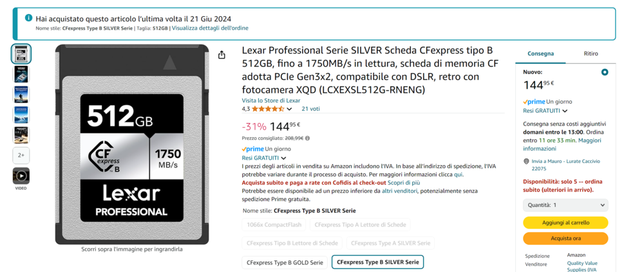The width and height of the screenshot is (644, 272).
Task: Switch to the Ritiro tab
Action: [591, 53]
